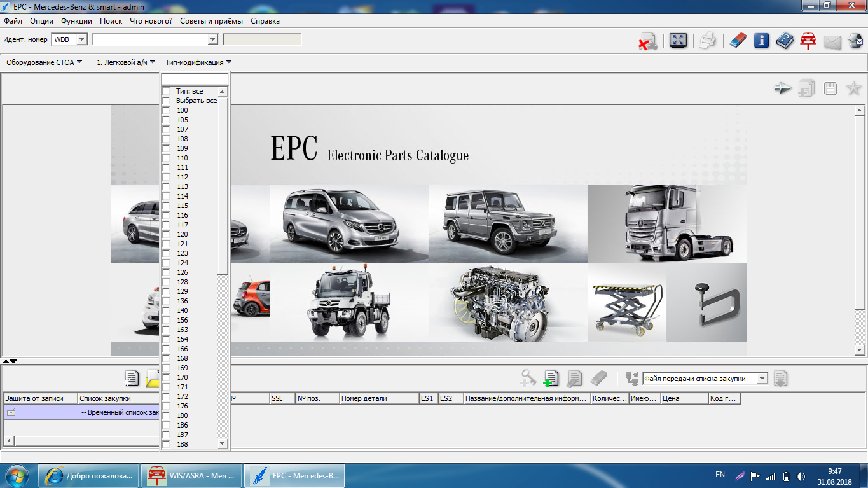Click the key with plus icon
This screenshot has height=488, width=868.
pos(528,379)
